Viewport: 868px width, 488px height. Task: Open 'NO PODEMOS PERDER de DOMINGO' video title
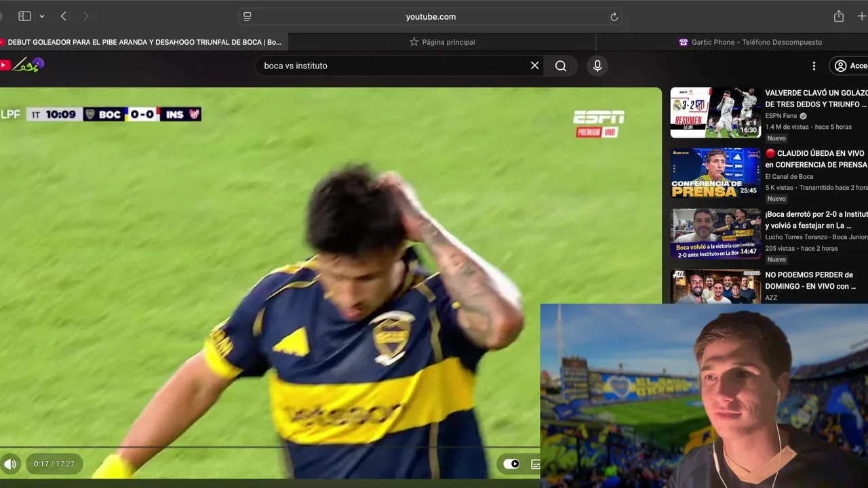[810, 281]
